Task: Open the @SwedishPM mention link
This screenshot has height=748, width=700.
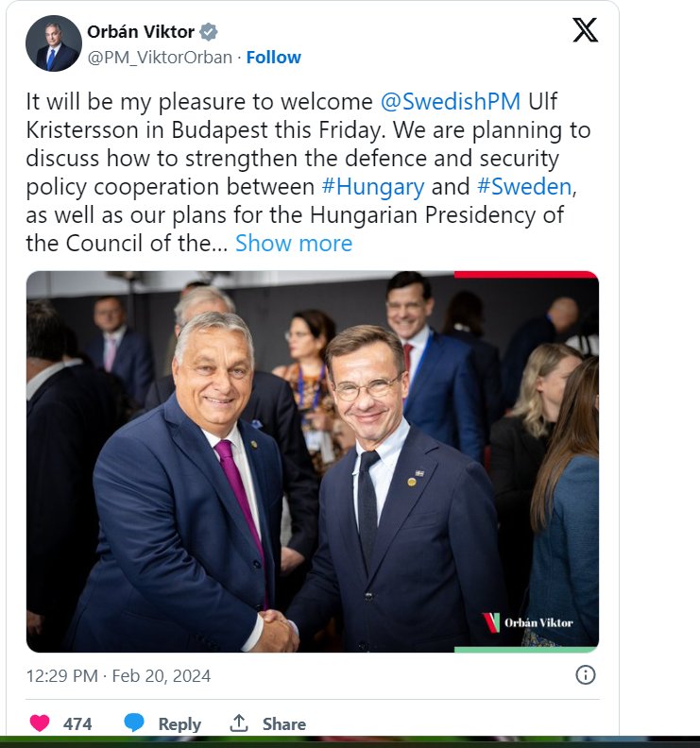Action: pyautogui.click(x=451, y=102)
